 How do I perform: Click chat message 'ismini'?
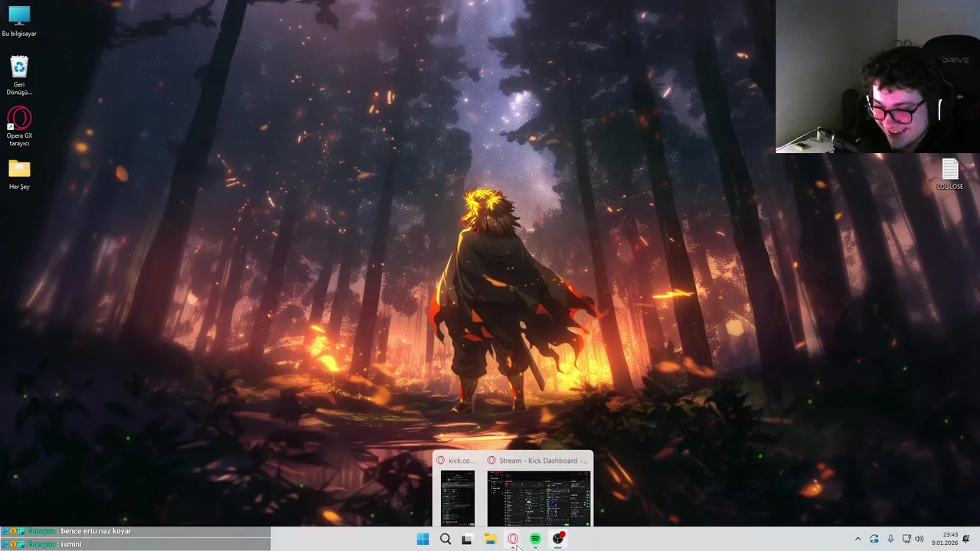tap(71, 544)
